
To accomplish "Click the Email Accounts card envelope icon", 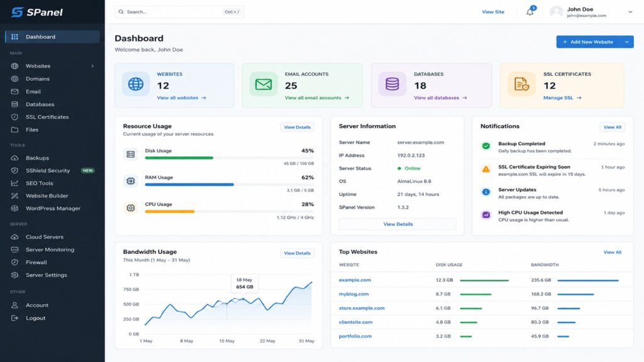I will (264, 84).
